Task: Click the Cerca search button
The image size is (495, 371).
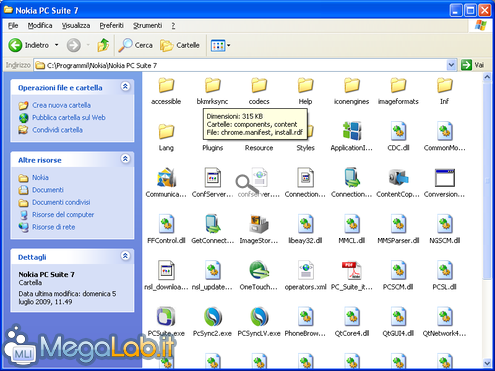Action: click(136, 45)
